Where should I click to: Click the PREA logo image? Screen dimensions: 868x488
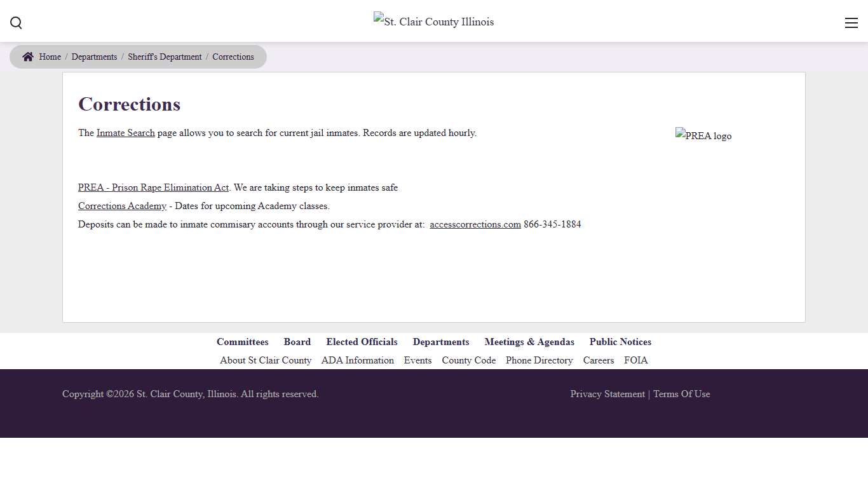[703, 135]
